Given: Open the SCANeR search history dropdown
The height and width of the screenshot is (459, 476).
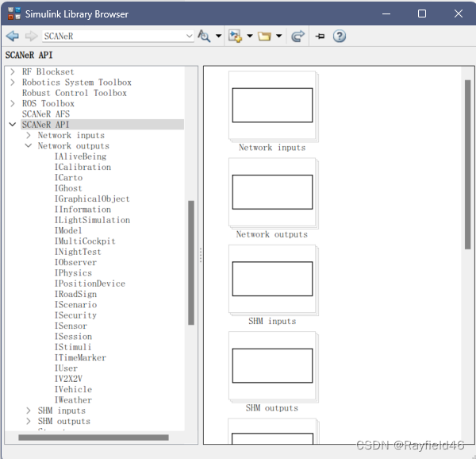Looking at the screenshot, I should point(189,37).
